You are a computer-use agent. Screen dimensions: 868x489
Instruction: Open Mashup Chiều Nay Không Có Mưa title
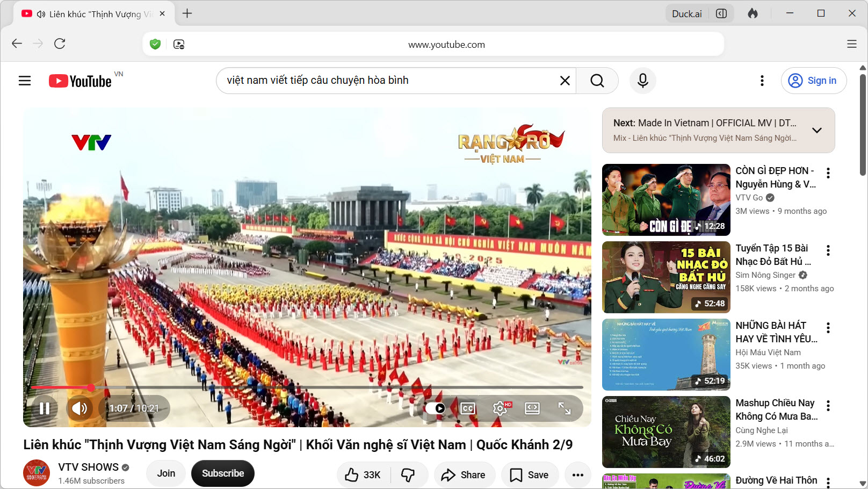tap(777, 409)
